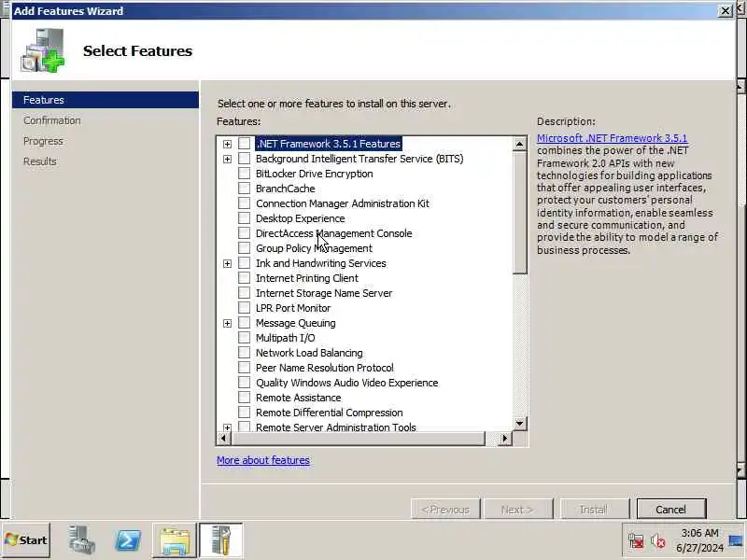Enable Network Load Balancing checkbox
The image size is (747, 560).
[244, 353]
